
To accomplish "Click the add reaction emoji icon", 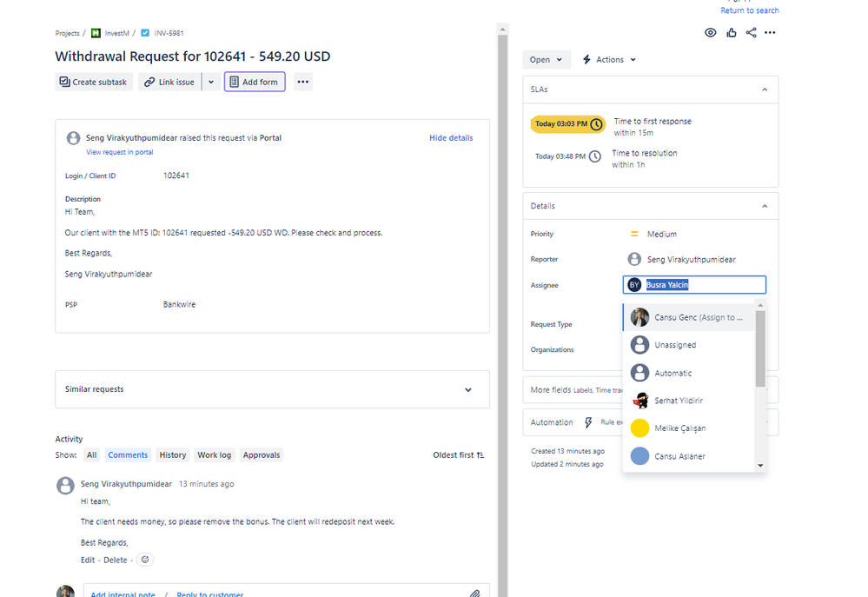I will point(145,560).
